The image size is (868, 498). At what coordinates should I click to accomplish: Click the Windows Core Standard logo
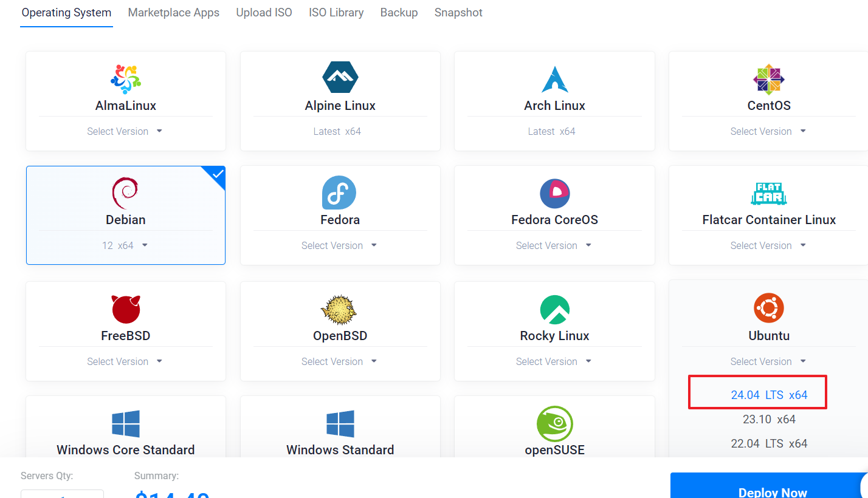tap(126, 423)
